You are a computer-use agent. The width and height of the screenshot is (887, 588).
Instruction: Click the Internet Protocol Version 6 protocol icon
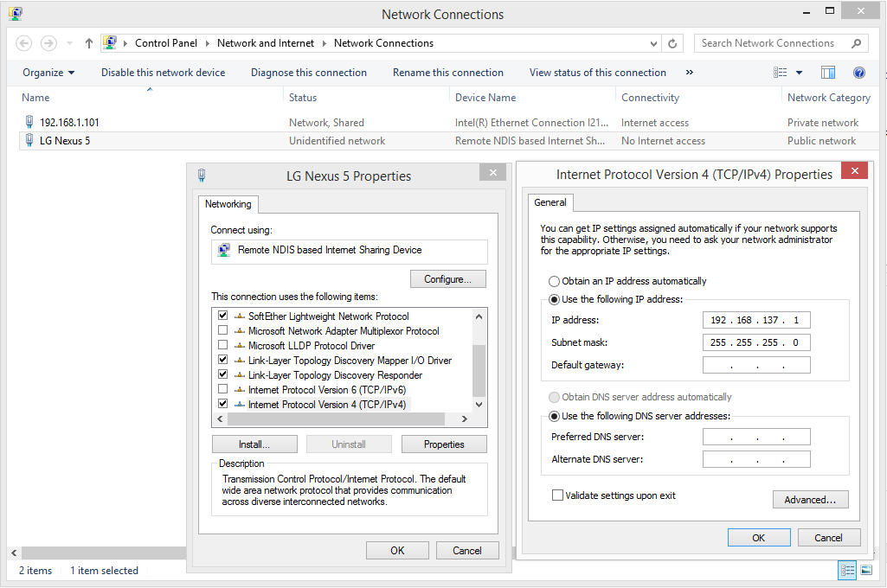tap(240, 389)
